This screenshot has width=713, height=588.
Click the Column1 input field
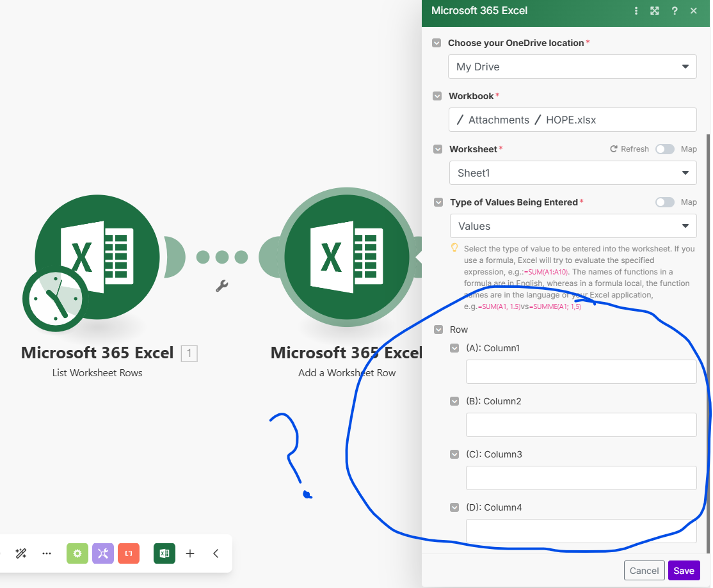pyautogui.click(x=581, y=372)
